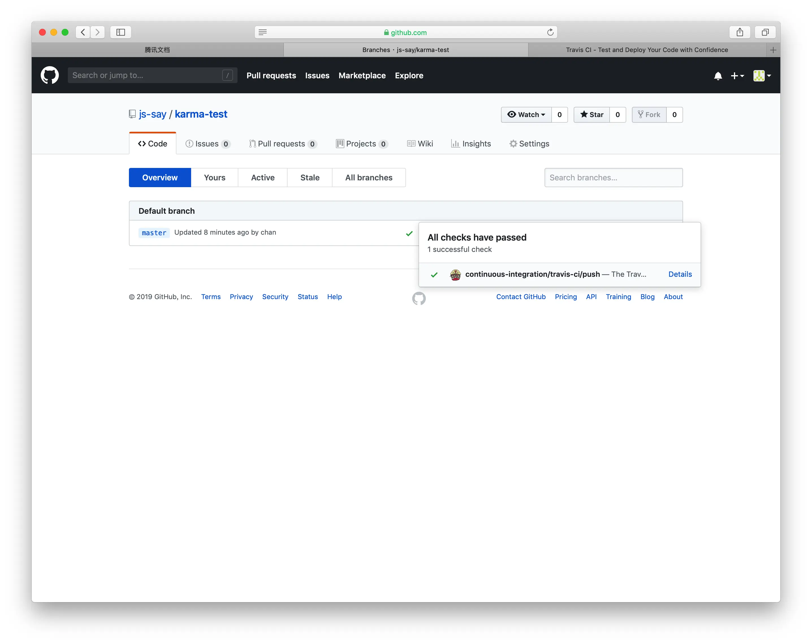
Task: Open the Privacy footer link
Action: point(241,297)
